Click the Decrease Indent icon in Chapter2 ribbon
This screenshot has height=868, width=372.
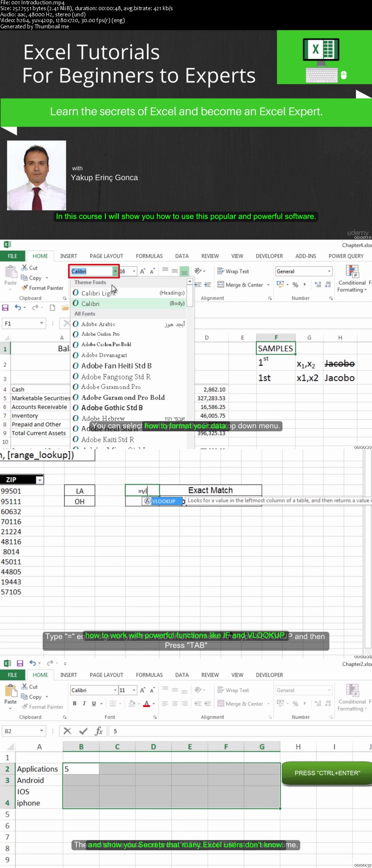click(x=198, y=704)
